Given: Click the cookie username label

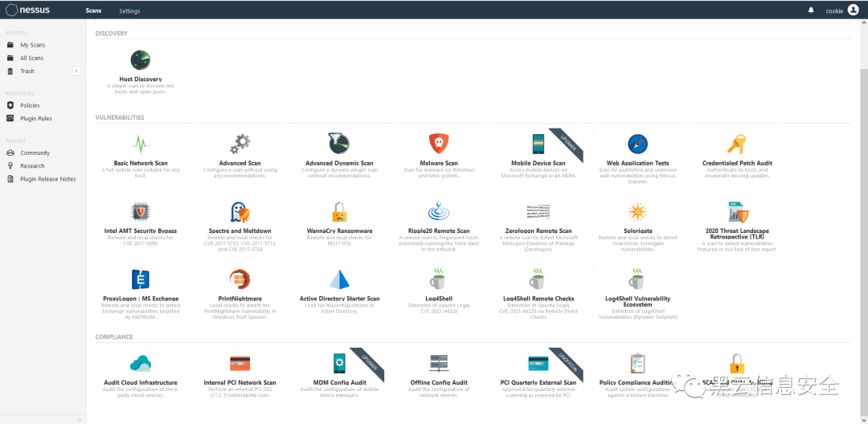Looking at the screenshot, I should point(834,10).
